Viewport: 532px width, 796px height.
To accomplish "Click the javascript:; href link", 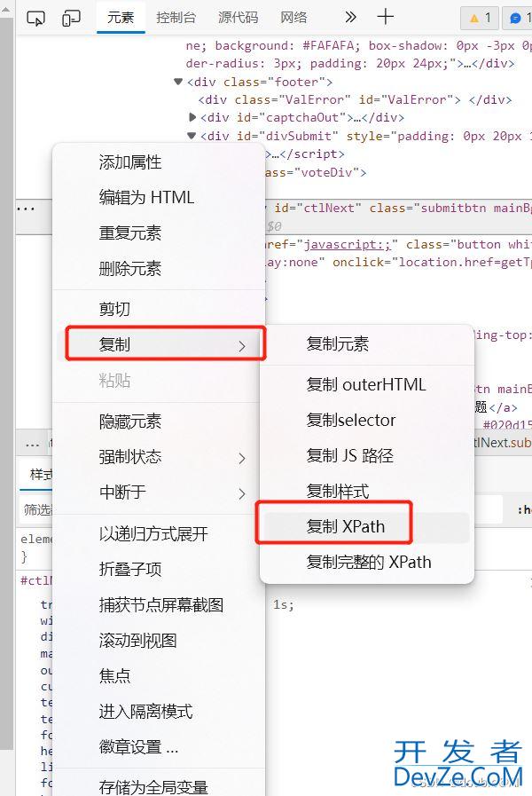I will [x=348, y=245].
